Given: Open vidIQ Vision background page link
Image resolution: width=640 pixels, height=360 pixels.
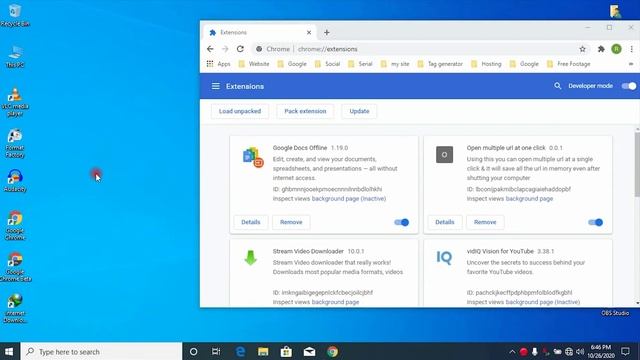Looking at the screenshot, I should pyautogui.click(x=542, y=302).
